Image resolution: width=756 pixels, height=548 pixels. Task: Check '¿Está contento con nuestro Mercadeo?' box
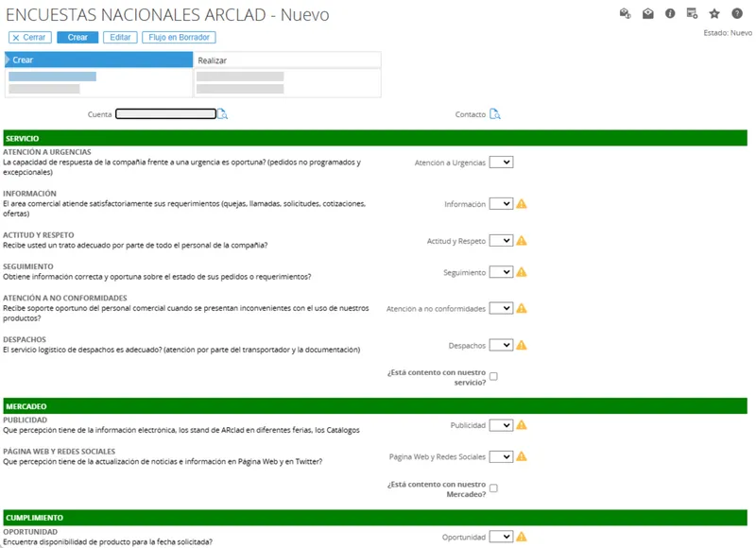coord(493,488)
